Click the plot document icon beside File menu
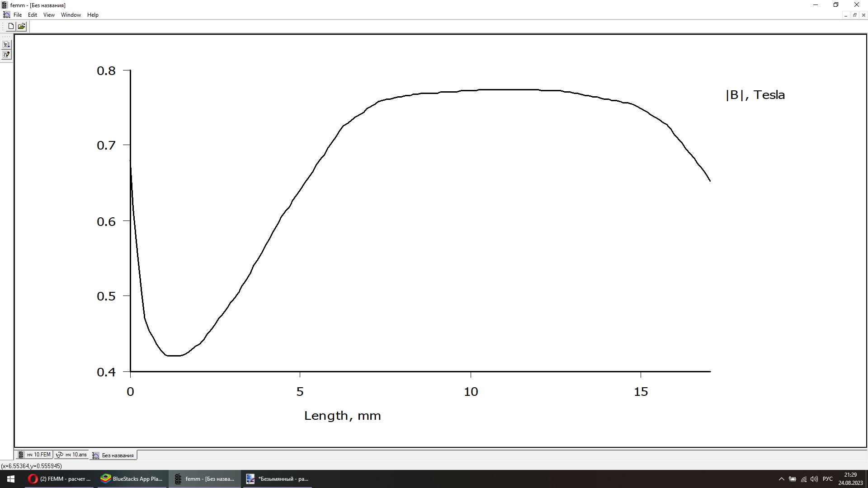 click(6, 15)
